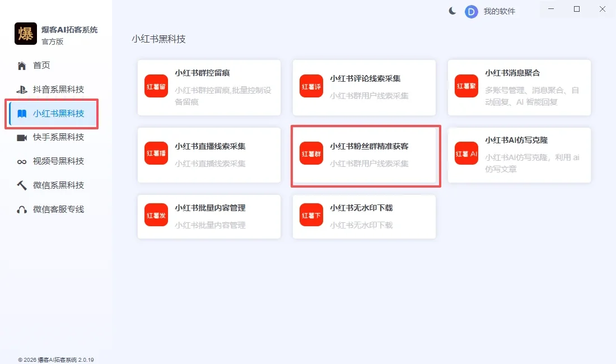Image resolution: width=616 pixels, height=364 pixels.
Task: Click the 小红书黑科技 page heading
Action: pyautogui.click(x=158, y=39)
